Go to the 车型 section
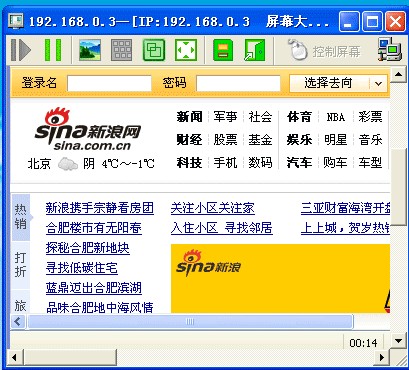409x370 pixels. [x=370, y=163]
